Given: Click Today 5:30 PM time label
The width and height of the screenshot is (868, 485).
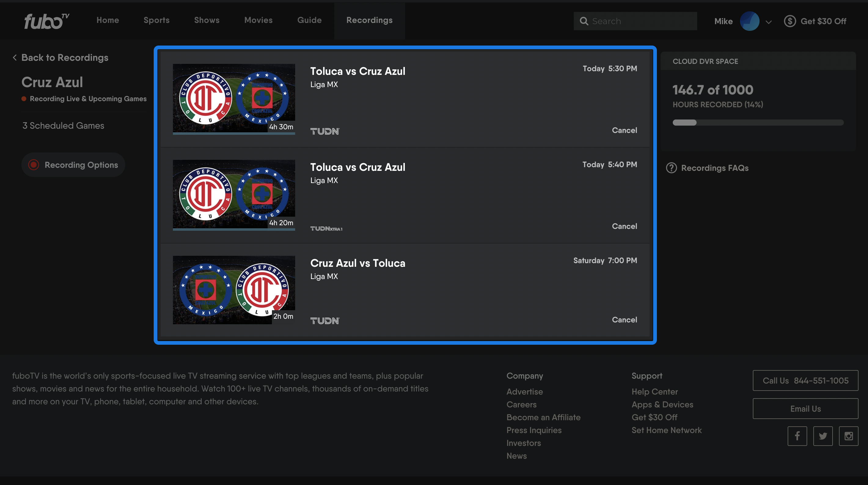Looking at the screenshot, I should pyautogui.click(x=610, y=68).
